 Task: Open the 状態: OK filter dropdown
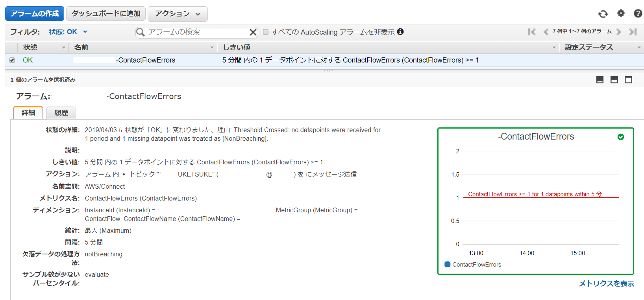pos(68,32)
